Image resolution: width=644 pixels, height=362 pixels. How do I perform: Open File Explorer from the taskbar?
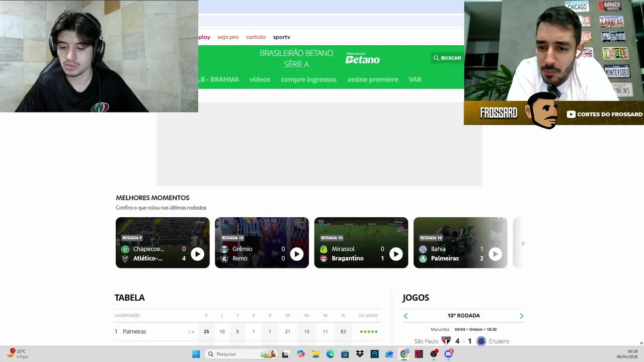pos(315,354)
